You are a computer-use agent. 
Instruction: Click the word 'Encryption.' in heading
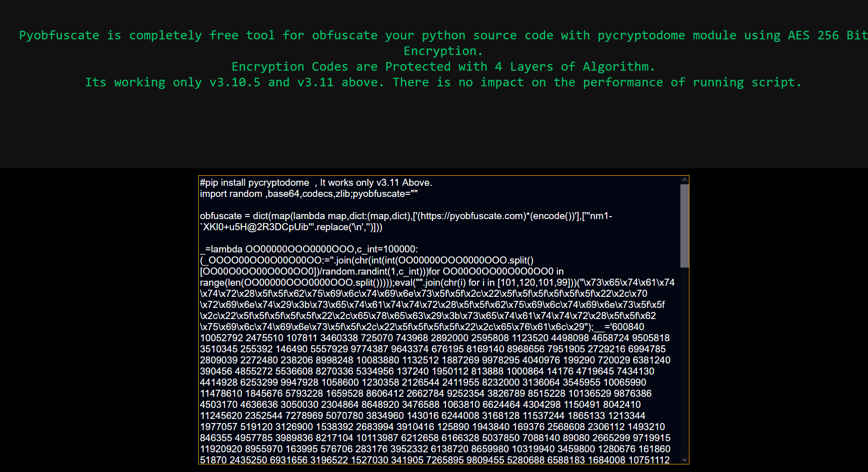(443, 51)
